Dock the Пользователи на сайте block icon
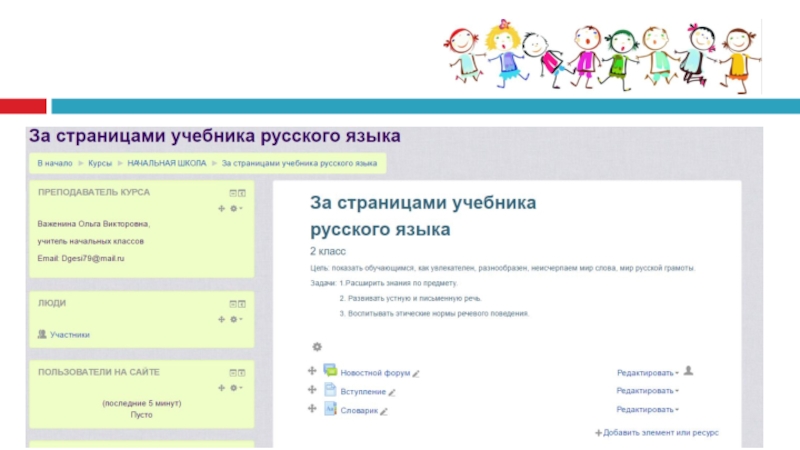Viewport: 800px width, 450px height. [242, 372]
